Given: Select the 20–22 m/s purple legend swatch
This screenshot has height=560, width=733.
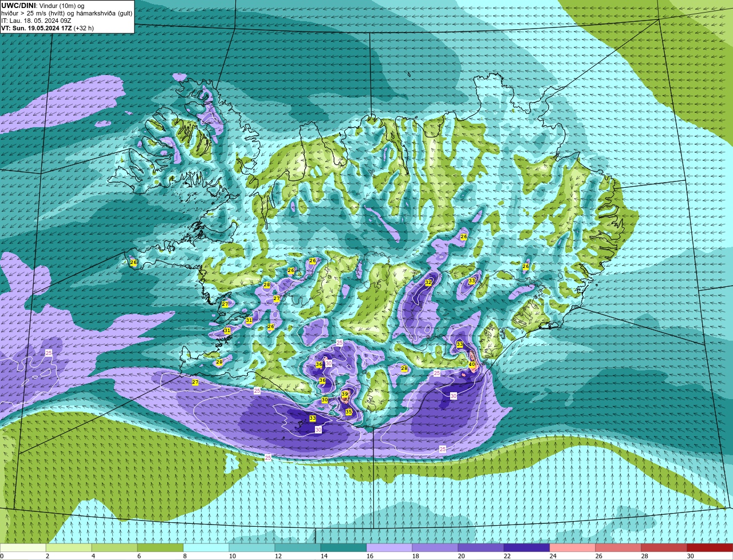Looking at the screenshot, I should pyautogui.click(x=482, y=548).
